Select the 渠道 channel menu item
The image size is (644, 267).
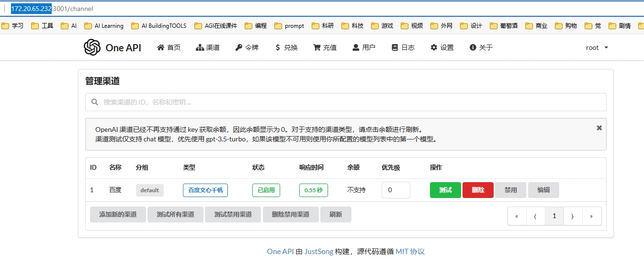click(x=208, y=47)
